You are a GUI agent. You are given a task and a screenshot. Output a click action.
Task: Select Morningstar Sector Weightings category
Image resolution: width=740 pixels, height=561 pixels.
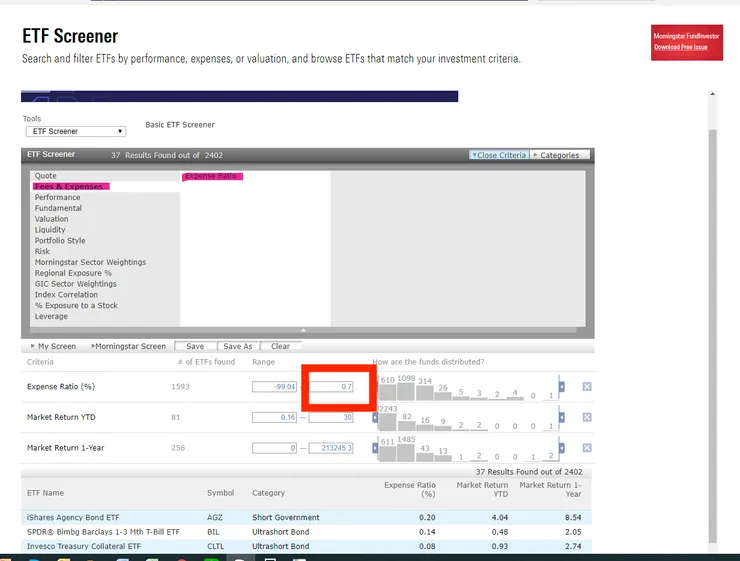(x=90, y=263)
